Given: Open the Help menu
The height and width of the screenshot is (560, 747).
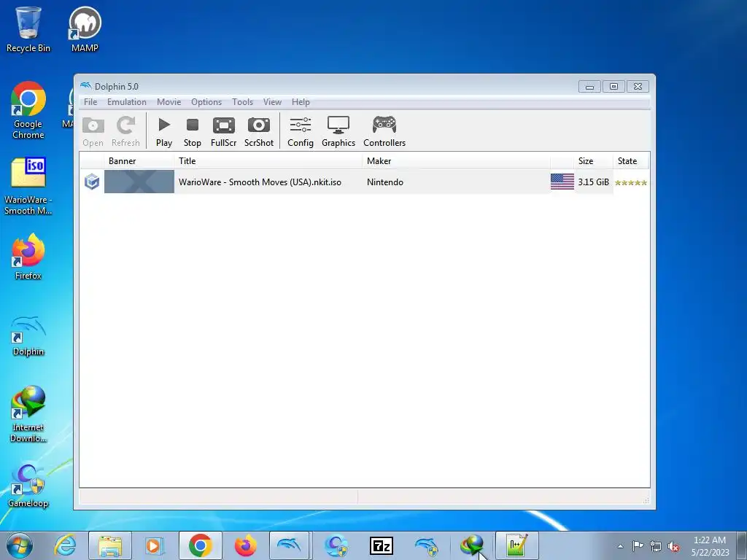Looking at the screenshot, I should tap(301, 102).
